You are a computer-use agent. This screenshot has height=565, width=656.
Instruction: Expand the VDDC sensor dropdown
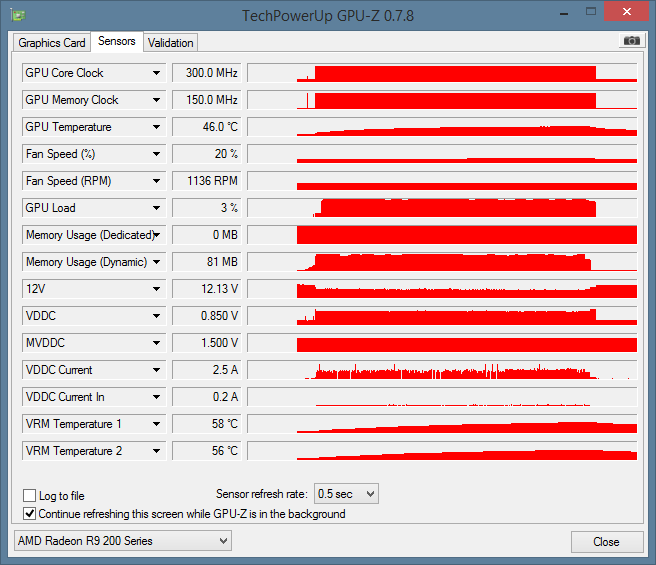pyautogui.click(x=156, y=316)
